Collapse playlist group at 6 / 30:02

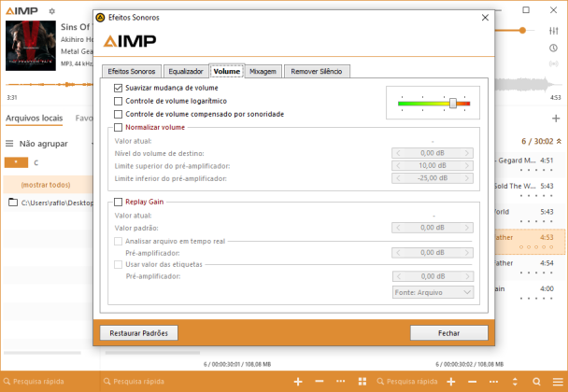click(559, 142)
